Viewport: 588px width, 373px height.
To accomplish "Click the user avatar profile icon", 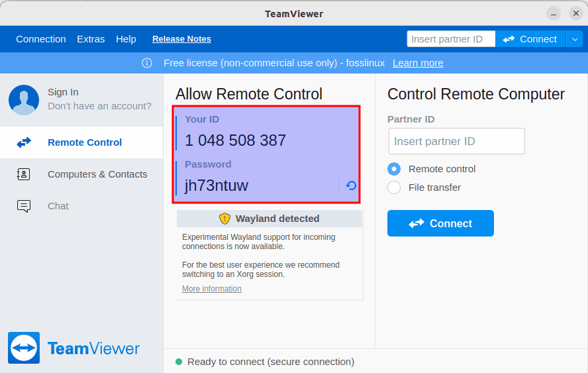I will pos(24,100).
